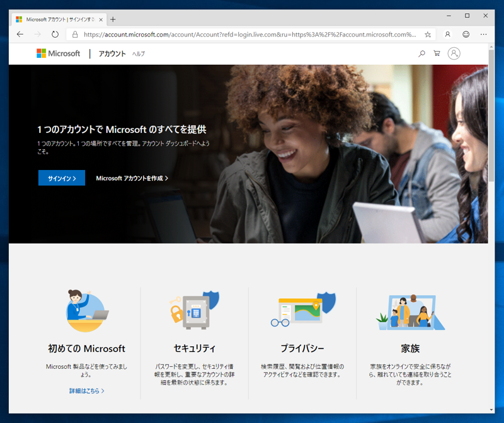Open the shopping cart icon
The height and width of the screenshot is (423, 504).
(437, 54)
